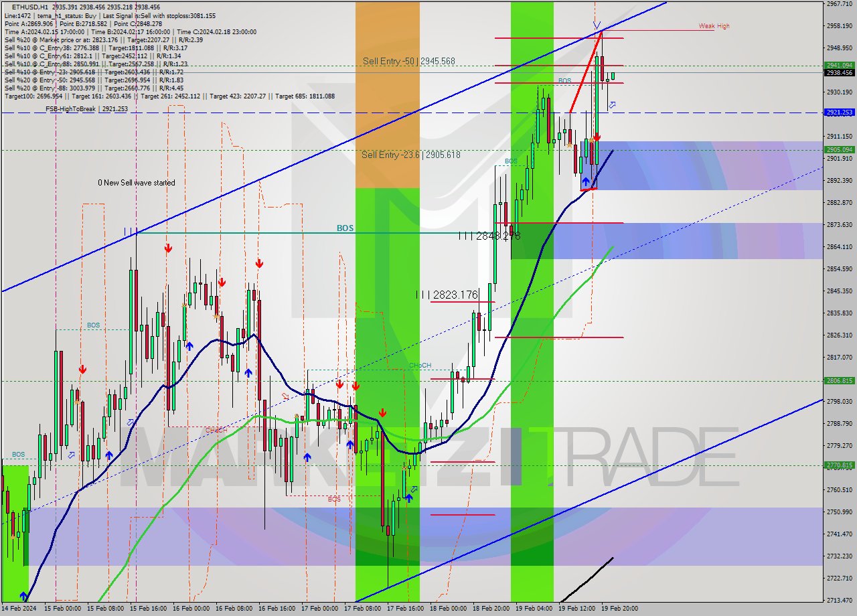
Task: Click the '19 Feb 04:00' time label
Action: pos(534,609)
